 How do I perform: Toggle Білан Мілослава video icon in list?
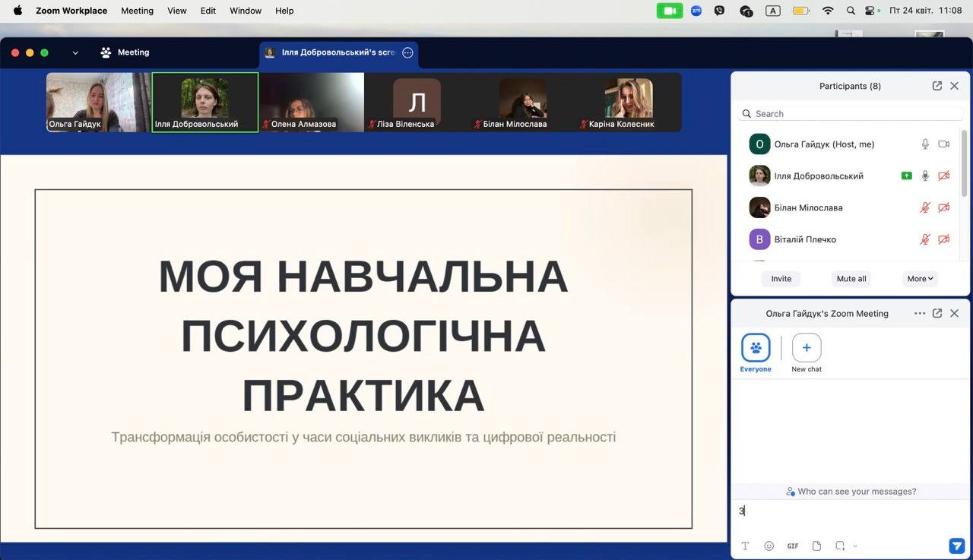click(x=944, y=207)
